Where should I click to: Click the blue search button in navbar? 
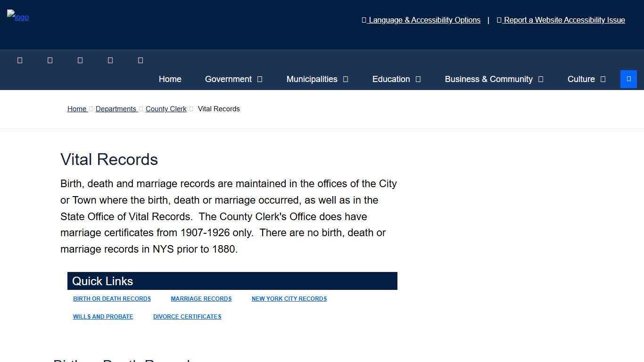coord(628,79)
